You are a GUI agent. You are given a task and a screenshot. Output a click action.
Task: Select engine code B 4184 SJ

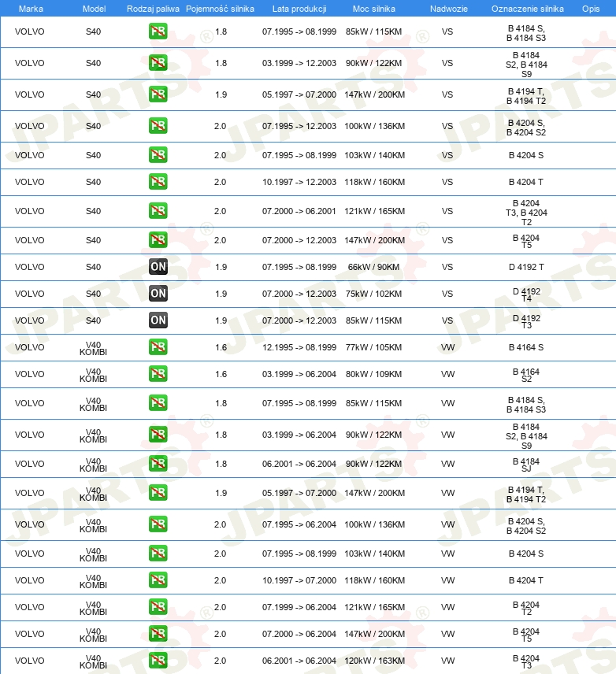[526, 465]
